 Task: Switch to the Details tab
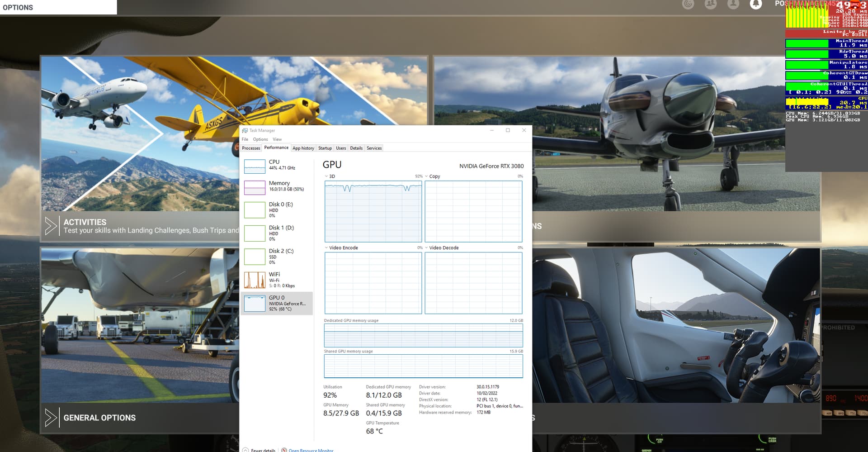pyautogui.click(x=356, y=148)
